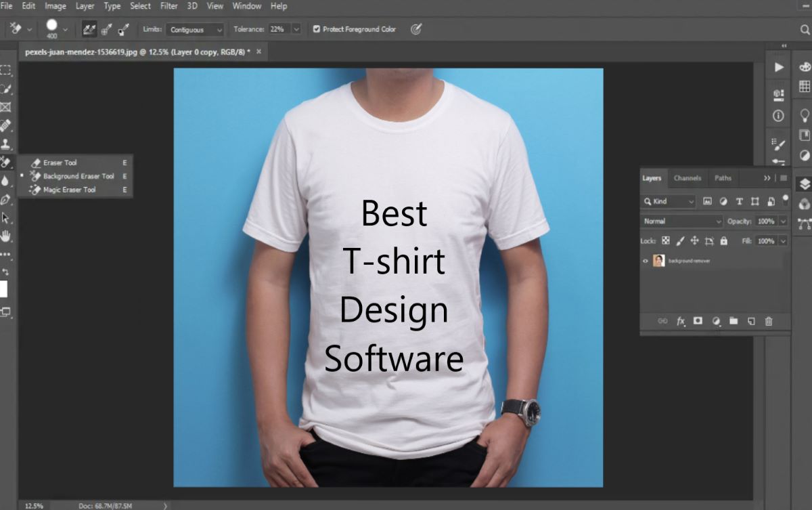Select the background remover layer thumbnail
Screen dimensions: 812x510
tap(659, 261)
